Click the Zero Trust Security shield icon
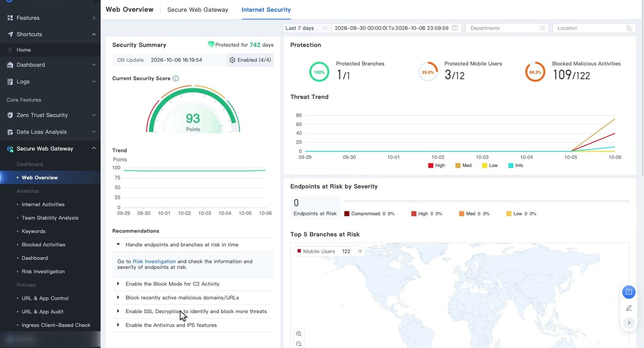Screen dimensions: 644x348 10,115
